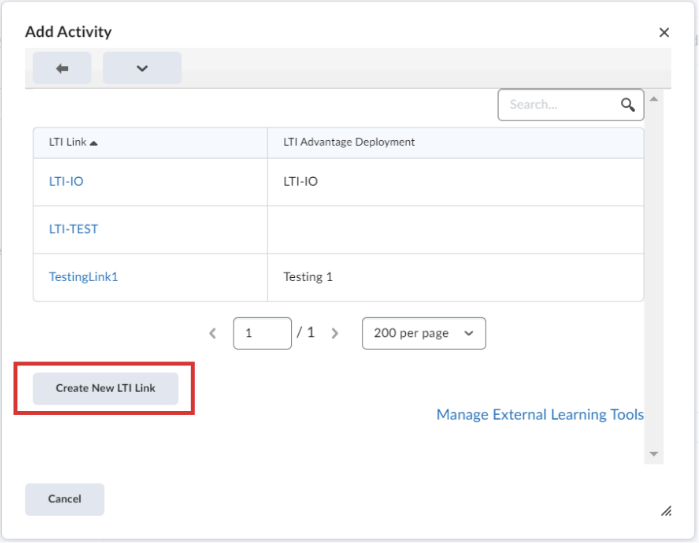Click Create New LTI Link button
This screenshot has height=543, width=699.
click(106, 388)
